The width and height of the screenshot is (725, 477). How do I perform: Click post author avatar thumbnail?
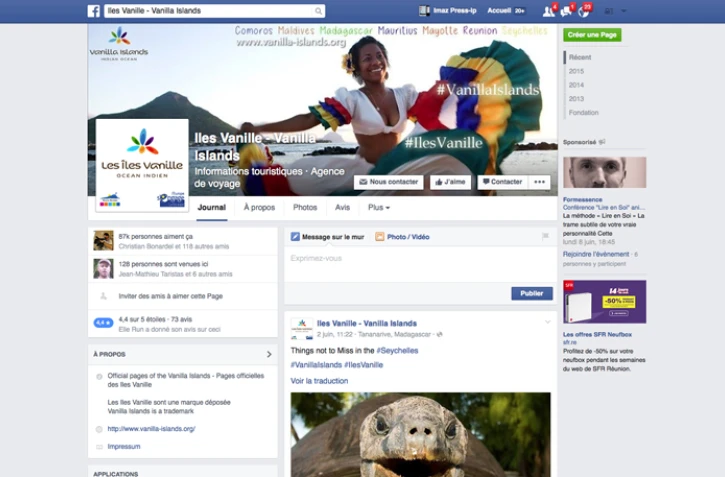[301, 329]
